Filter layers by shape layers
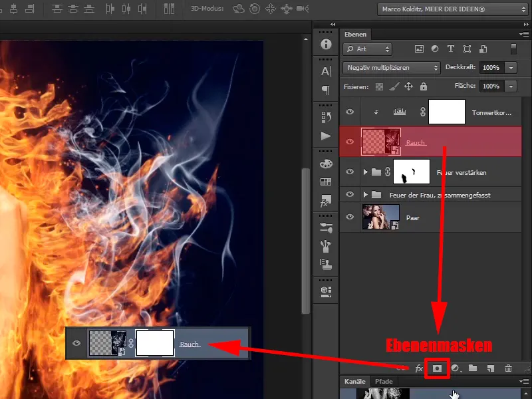 [467, 49]
